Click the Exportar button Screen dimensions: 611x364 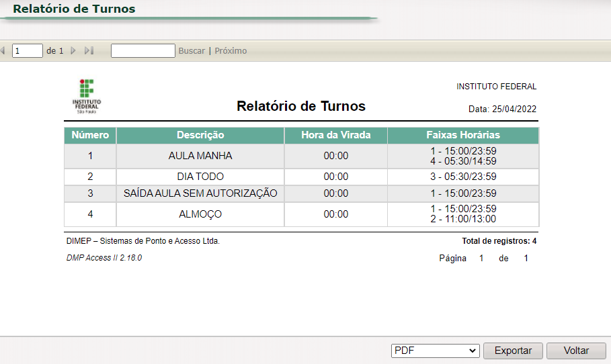pyautogui.click(x=513, y=351)
